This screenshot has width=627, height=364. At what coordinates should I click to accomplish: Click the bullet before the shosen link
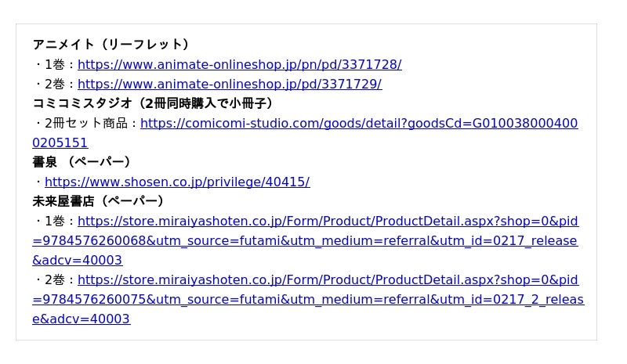38,182
